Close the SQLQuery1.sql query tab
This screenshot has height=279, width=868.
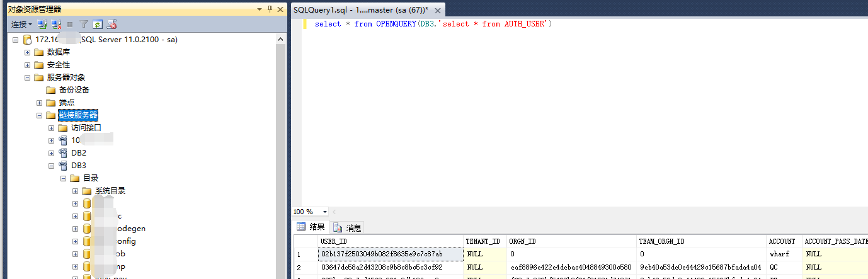click(438, 9)
